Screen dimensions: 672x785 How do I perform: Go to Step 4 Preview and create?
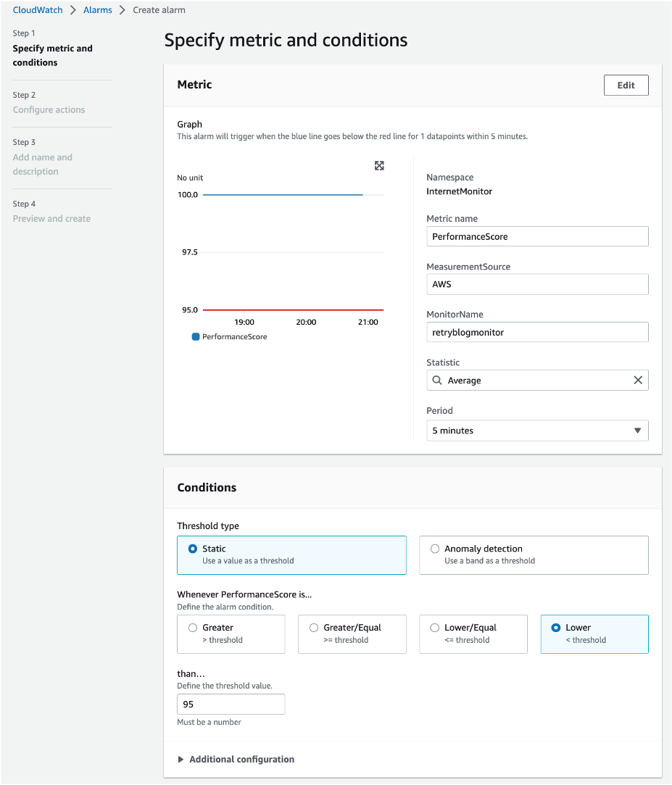pyautogui.click(x=51, y=218)
